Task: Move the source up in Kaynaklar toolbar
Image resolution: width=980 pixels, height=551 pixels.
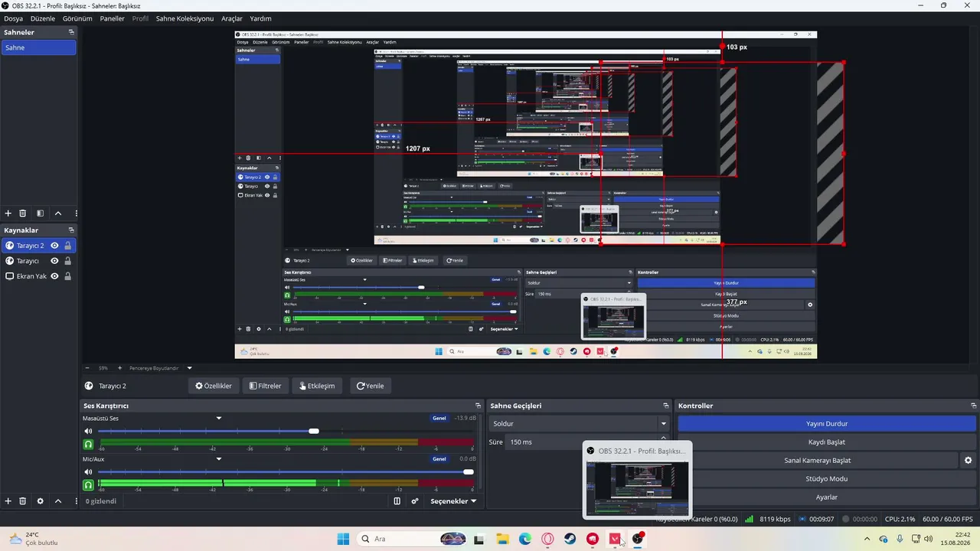Action: [x=57, y=501]
